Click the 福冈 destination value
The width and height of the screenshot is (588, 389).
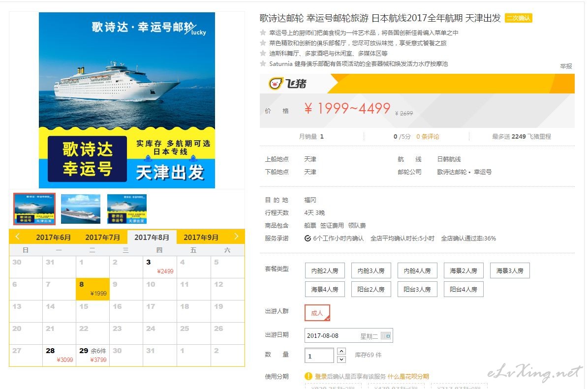coord(310,200)
